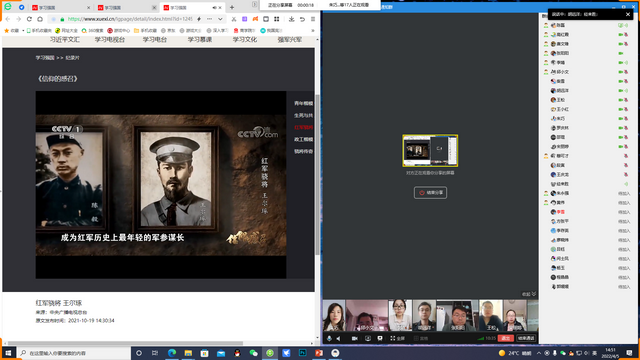Select the first episode in video playlist

click(303, 103)
